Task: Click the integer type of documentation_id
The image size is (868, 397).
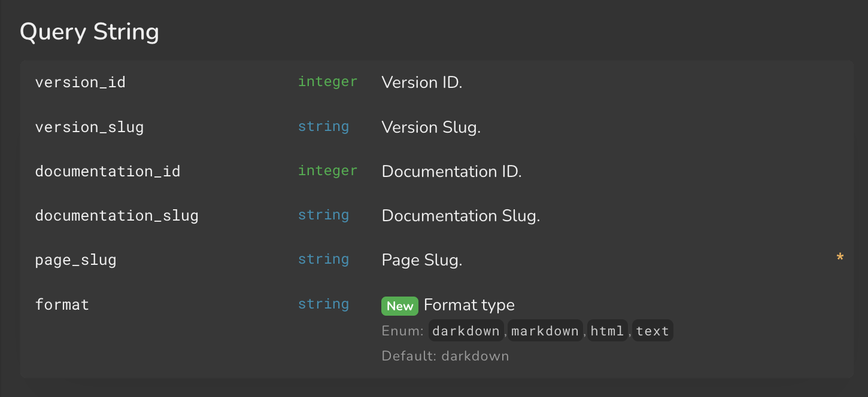Action: click(x=327, y=170)
